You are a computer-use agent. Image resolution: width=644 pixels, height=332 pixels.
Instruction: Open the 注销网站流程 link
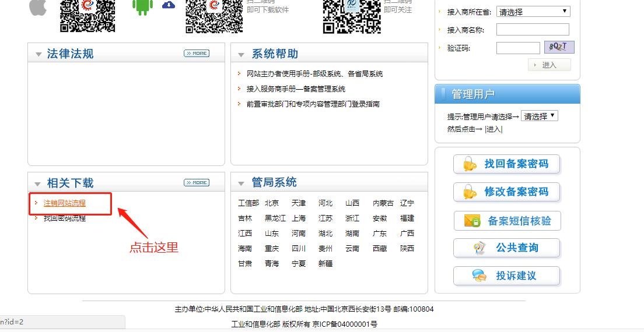[x=65, y=203]
